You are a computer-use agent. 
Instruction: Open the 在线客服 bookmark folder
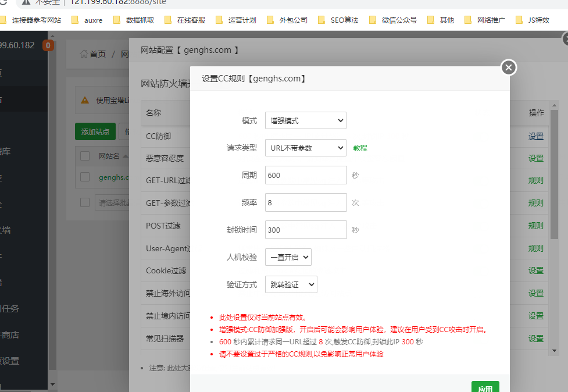click(x=185, y=20)
